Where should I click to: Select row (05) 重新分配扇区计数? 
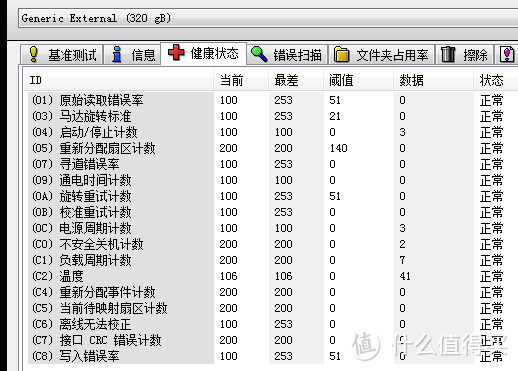272,148
